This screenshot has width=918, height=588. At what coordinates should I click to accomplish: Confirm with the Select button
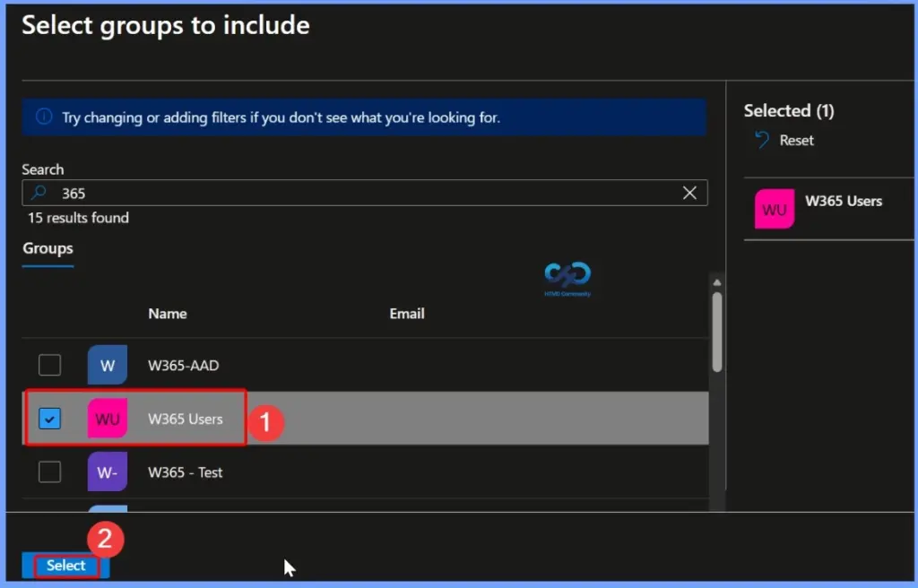[65, 566]
